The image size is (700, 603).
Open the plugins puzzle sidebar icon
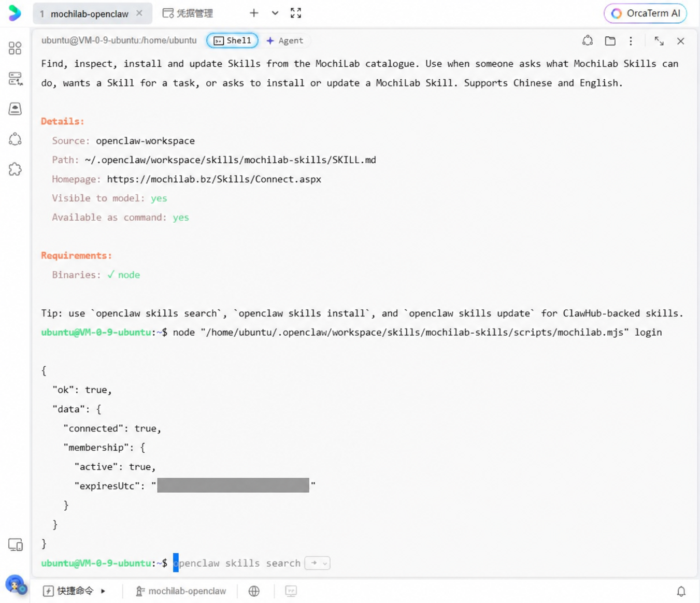point(15,169)
